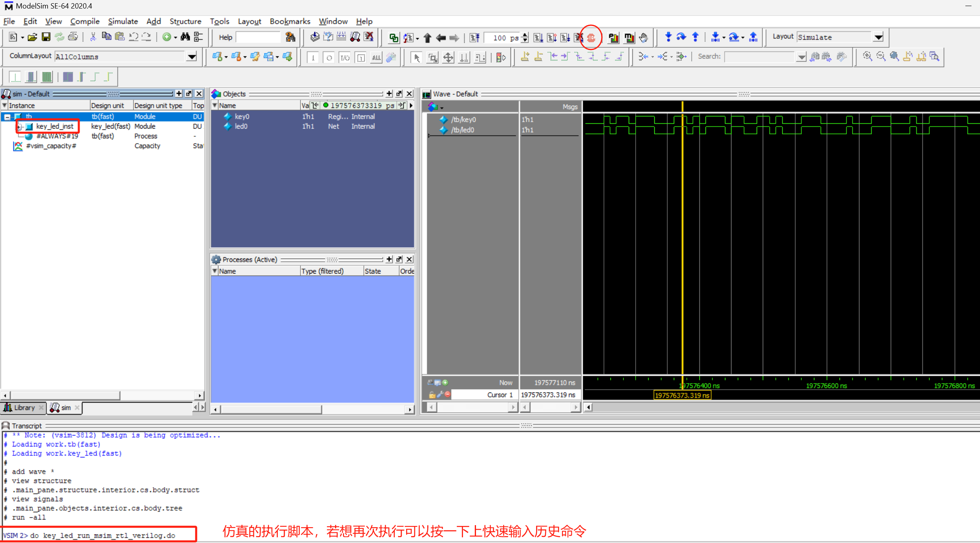Viewport: 980px width, 543px height.
Task: Click the Open file toolbar icon
Action: 32,37
